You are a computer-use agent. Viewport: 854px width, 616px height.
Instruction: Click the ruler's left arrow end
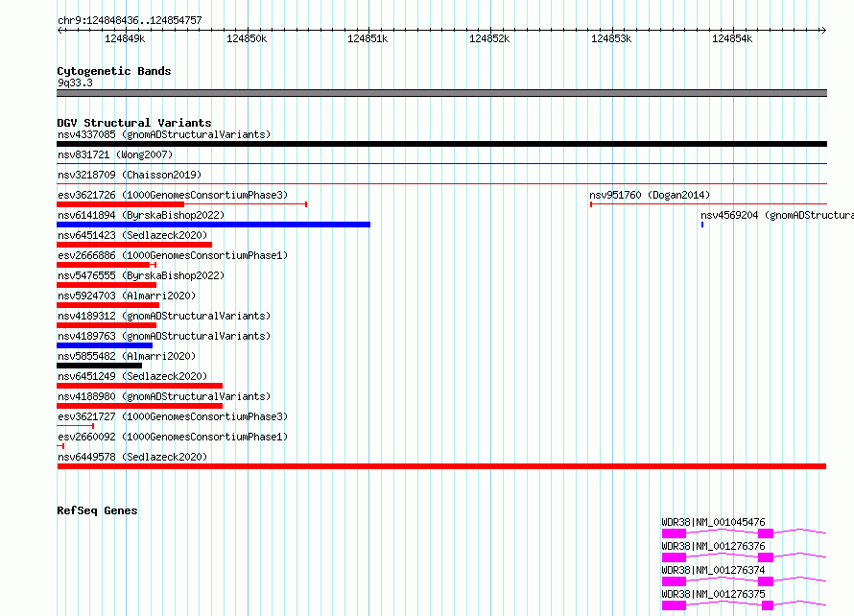point(59,30)
